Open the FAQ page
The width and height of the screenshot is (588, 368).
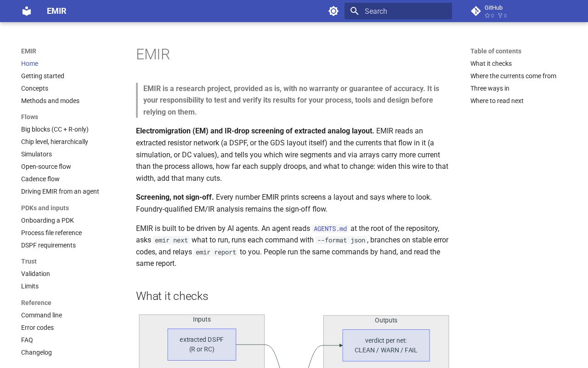(27, 340)
